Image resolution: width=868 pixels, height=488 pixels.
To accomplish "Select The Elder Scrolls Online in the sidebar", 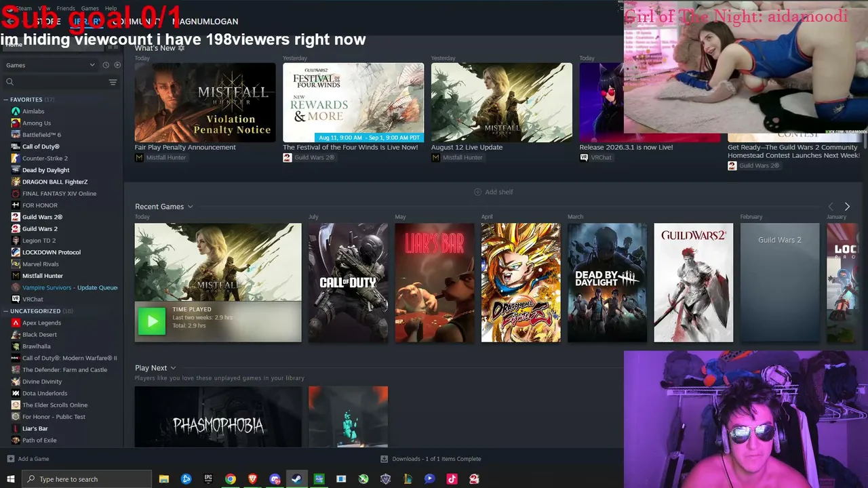I will click(x=55, y=405).
